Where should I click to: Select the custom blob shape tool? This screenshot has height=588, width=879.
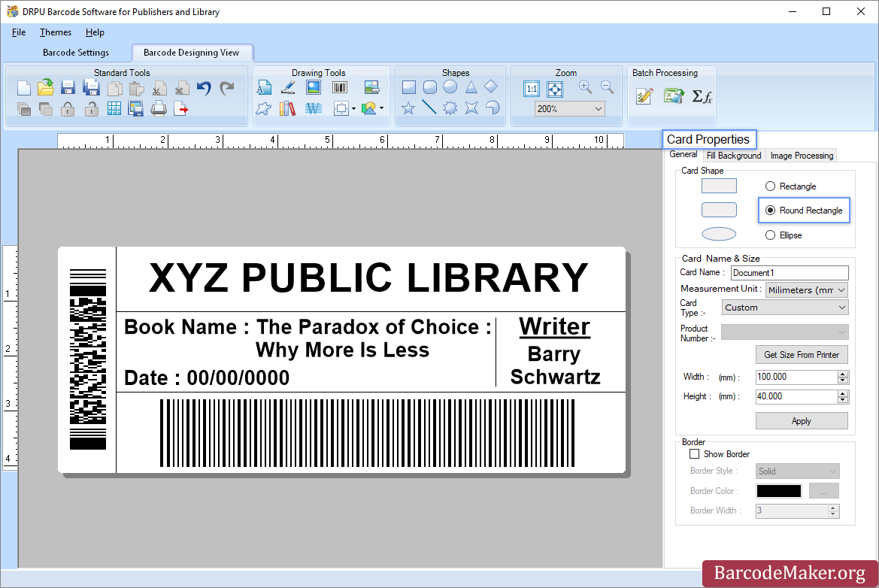(263, 108)
